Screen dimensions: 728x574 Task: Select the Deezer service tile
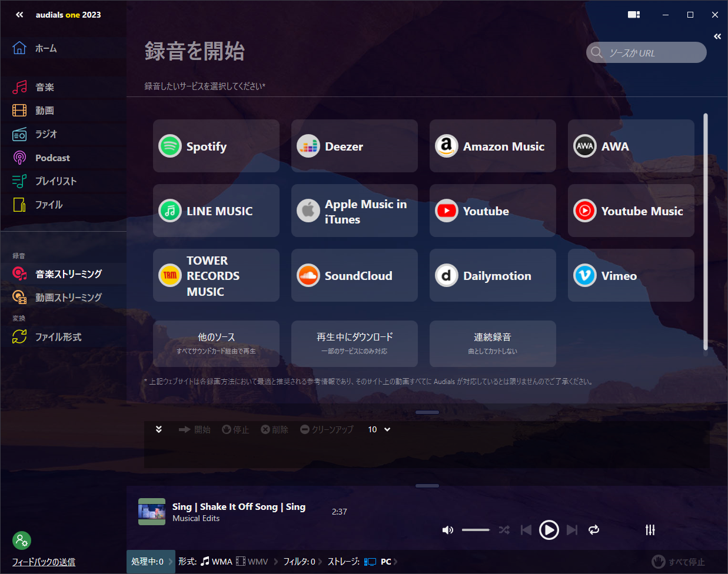point(354,146)
